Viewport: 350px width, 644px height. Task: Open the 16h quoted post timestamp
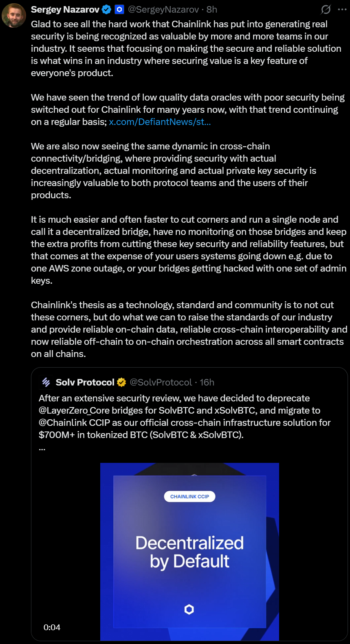pos(207,382)
